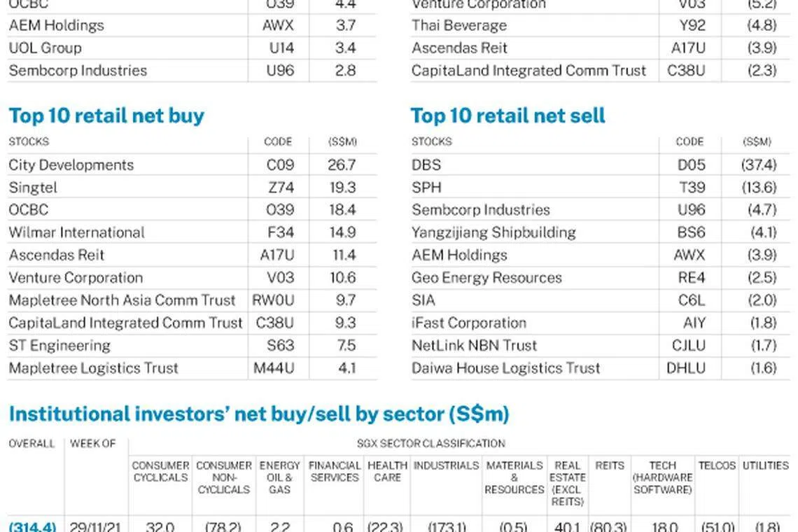
Task: Click Daiwa House Logistics Trust entry
Action: point(506,368)
